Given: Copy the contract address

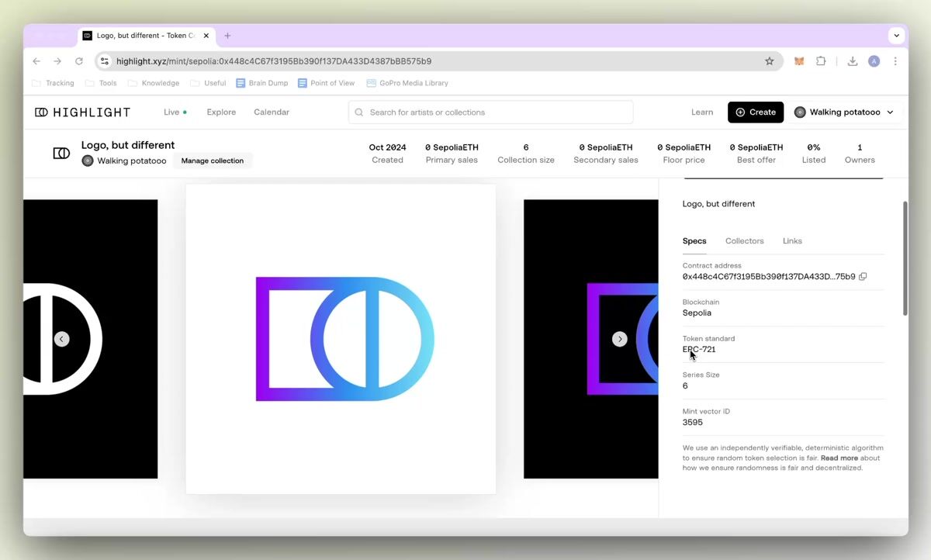Looking at the screenshot, I should click(x=863, y=277).
